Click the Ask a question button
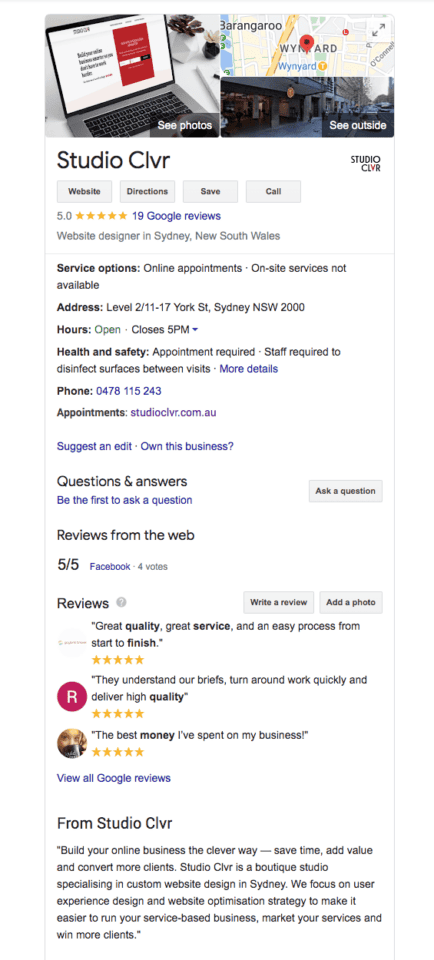The width and height of the screenshot is (434, 960). click(346, 491)
